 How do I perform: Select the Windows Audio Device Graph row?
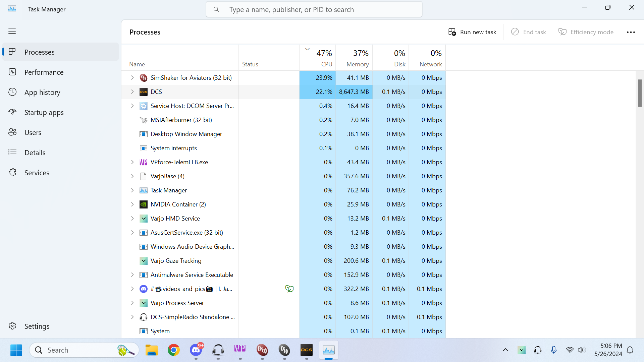[x=283, y=247]
